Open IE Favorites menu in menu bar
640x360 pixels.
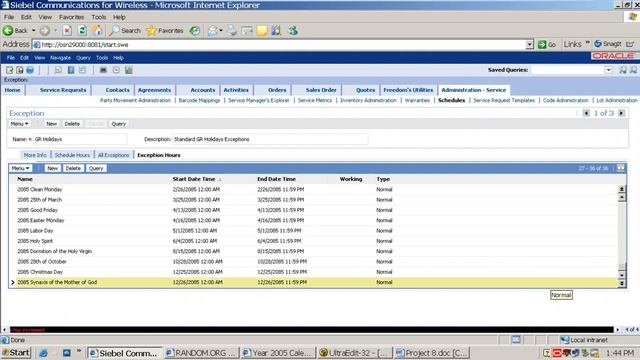[71, 17]
